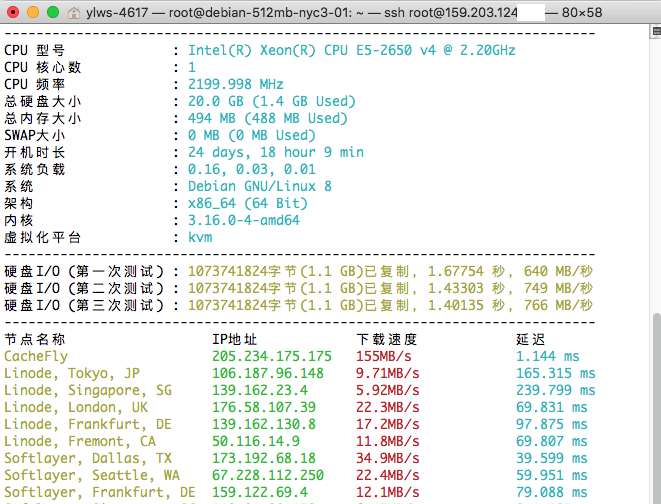The height and width of the screenshot is (504, 661).
Task: Click IP address 139.162.130.8
Action: pos(264,424)
